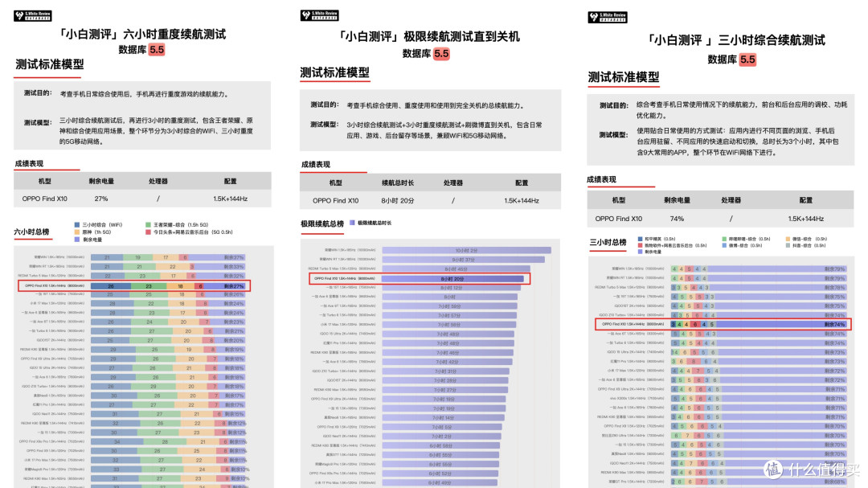Click the 测试标准模型 heading in the extreme endurance panel

pyautogui.click(x=334, y=72)
